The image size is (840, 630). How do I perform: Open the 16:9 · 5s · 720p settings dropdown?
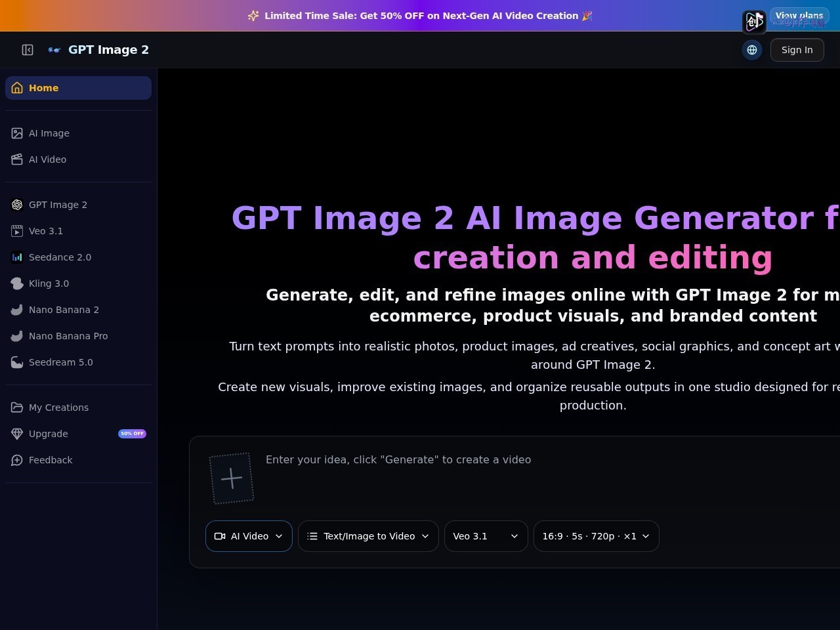[596, 536]
